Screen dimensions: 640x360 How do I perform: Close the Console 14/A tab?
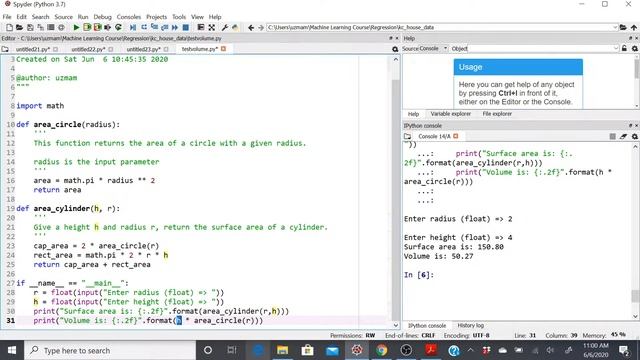click(x=456, y=136)
